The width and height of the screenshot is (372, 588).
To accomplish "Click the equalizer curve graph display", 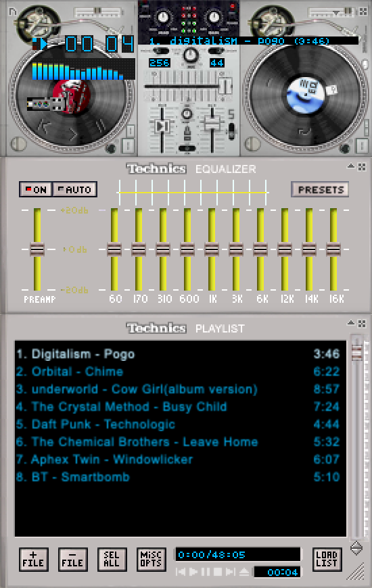I will point(193,193).
